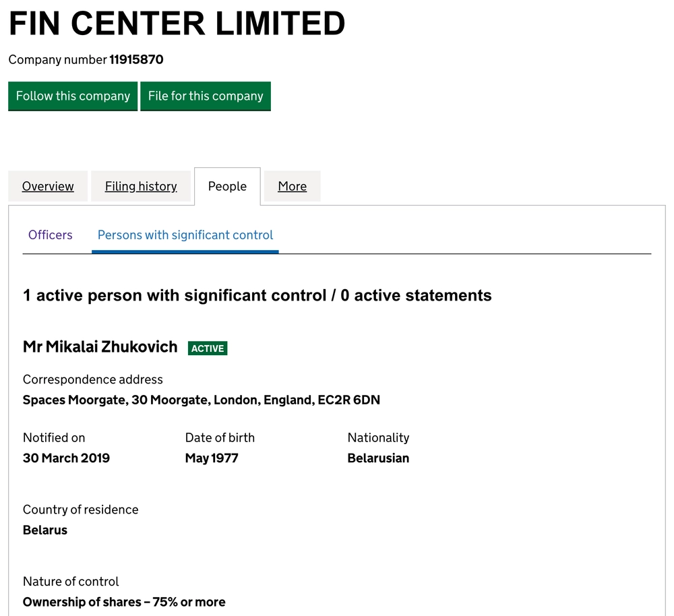Switch to the Filing history tab
Screen dimensions: 674x616
coord(140,186)
